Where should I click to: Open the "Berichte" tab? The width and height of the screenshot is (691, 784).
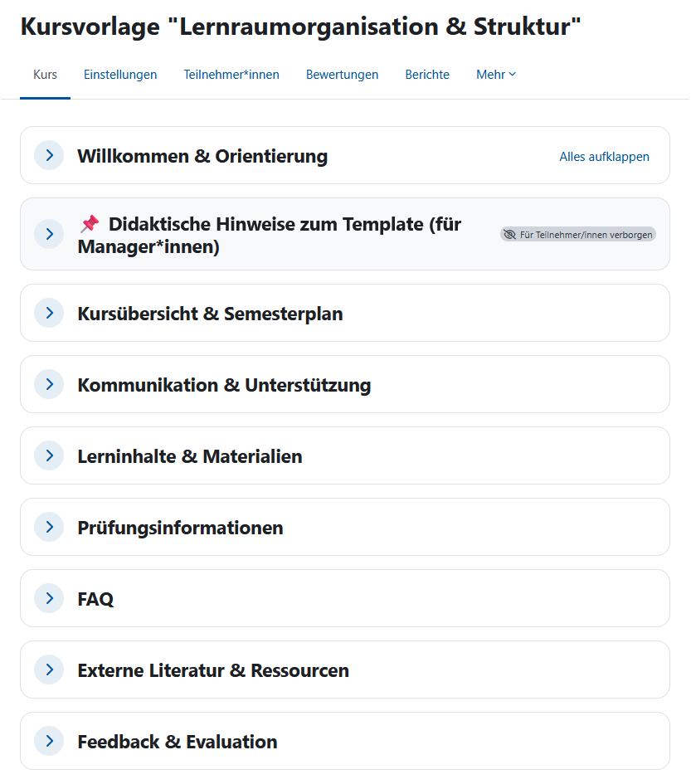427,74
